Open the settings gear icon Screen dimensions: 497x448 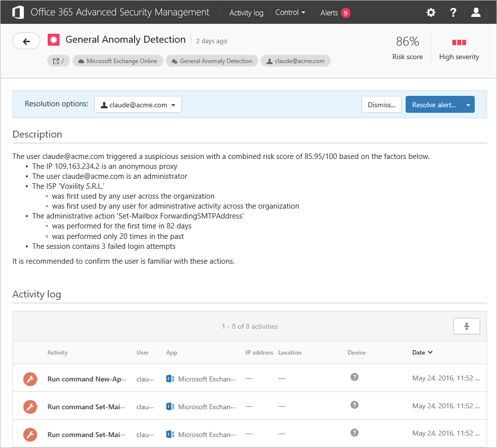(431, 12)
